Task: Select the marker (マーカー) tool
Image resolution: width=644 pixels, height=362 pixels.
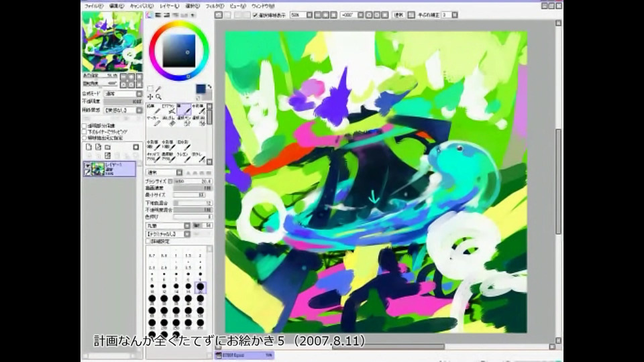Action: coord(153,121)
